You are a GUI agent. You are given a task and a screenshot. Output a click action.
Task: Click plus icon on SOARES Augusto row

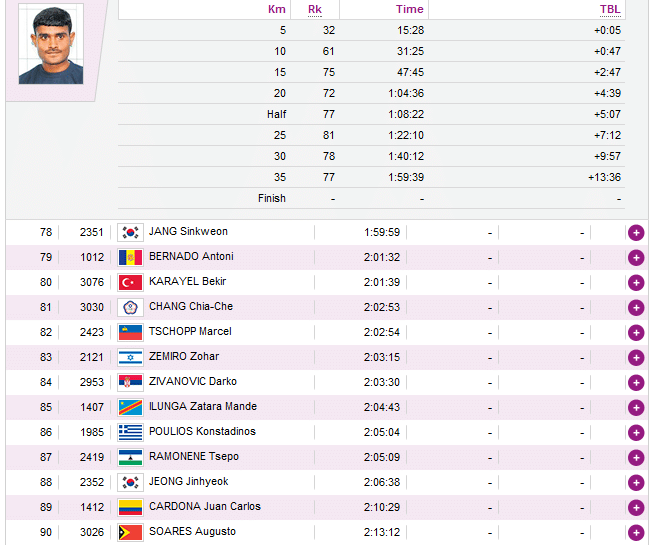[635, 532]
